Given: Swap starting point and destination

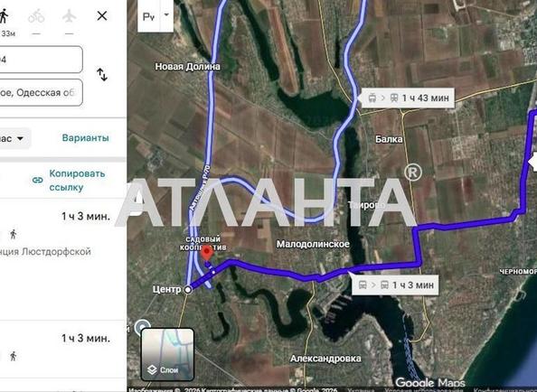Looking at the screenshot, I should pos(102,75).
